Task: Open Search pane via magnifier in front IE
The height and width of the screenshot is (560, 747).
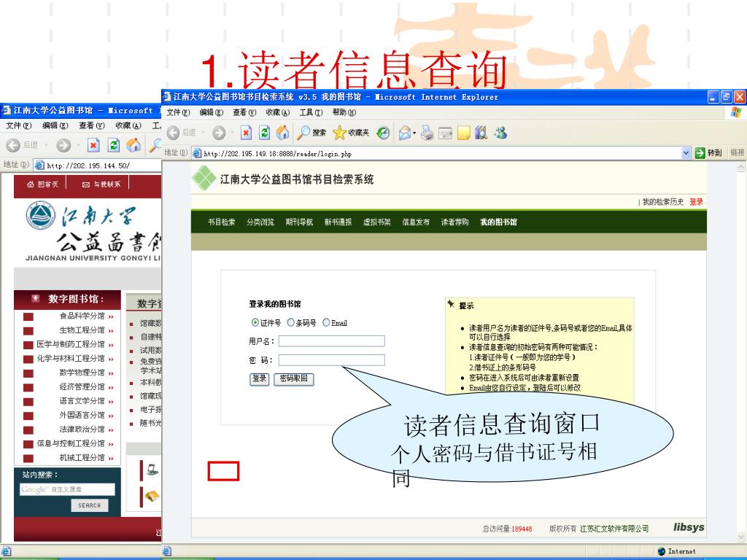Action: pos(303,133)
